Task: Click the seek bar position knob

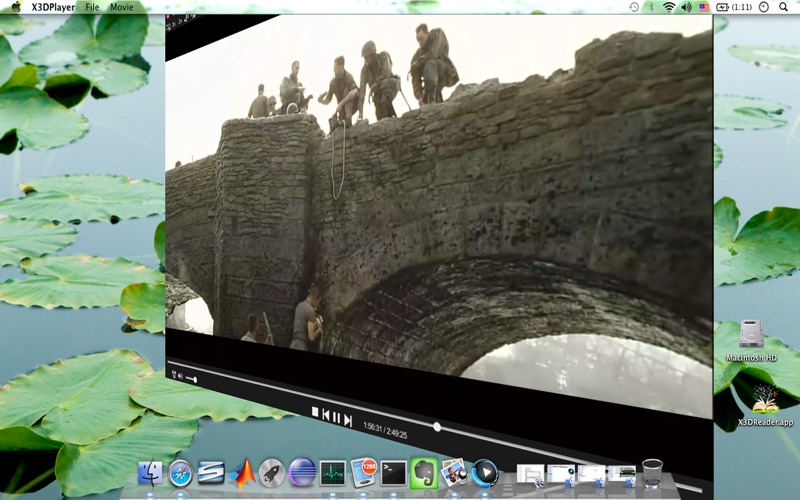Action: click(437, 427)
